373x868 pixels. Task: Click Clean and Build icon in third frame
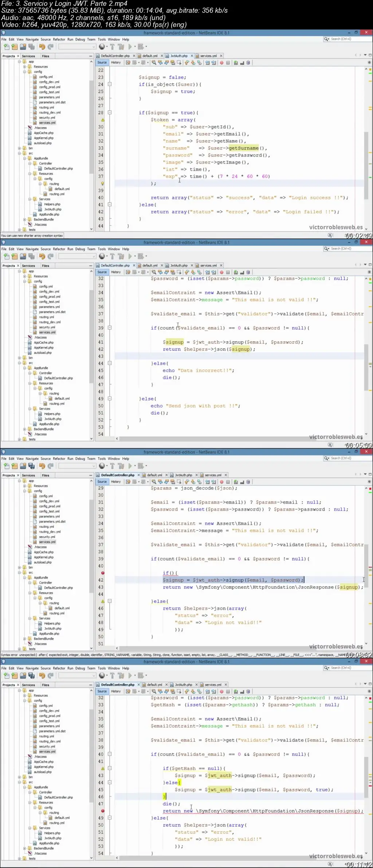click(x=121, y=466)
